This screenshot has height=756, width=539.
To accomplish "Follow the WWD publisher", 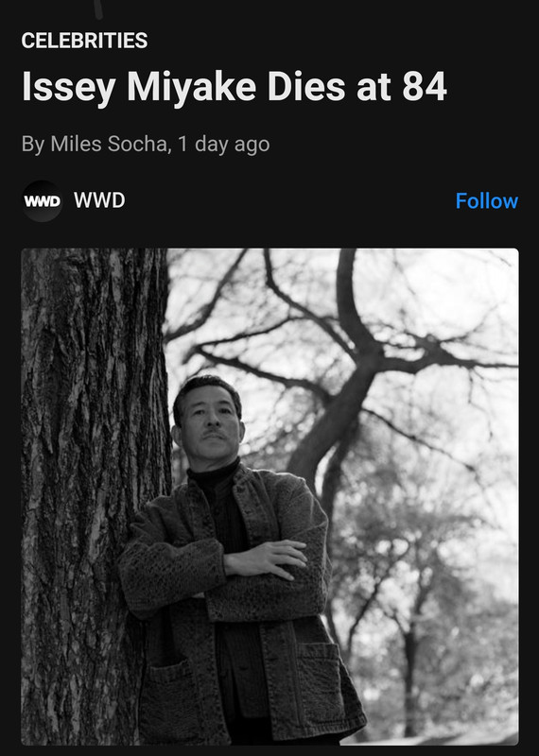I will (486, 201).
